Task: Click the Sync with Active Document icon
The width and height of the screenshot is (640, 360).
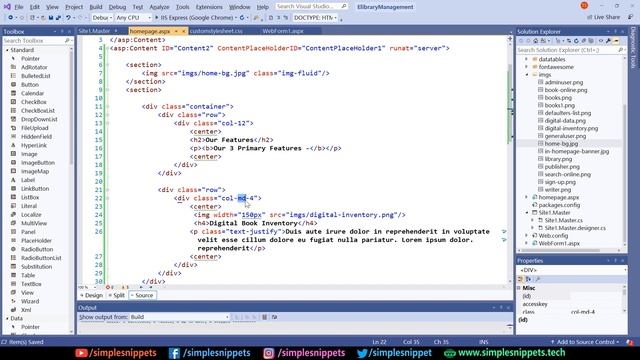Action: click(x=569, y=41)
